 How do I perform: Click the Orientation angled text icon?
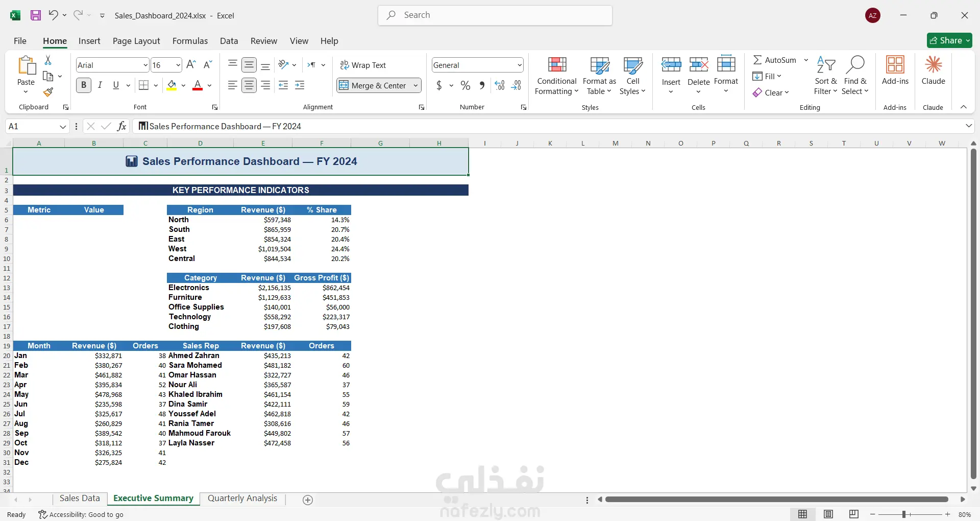(284, 65)
